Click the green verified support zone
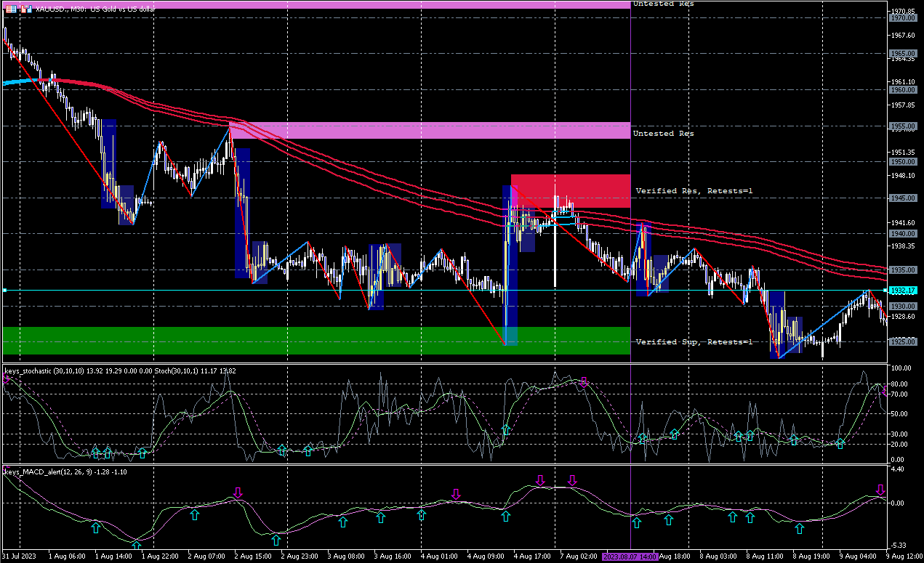 coord(316,341)
